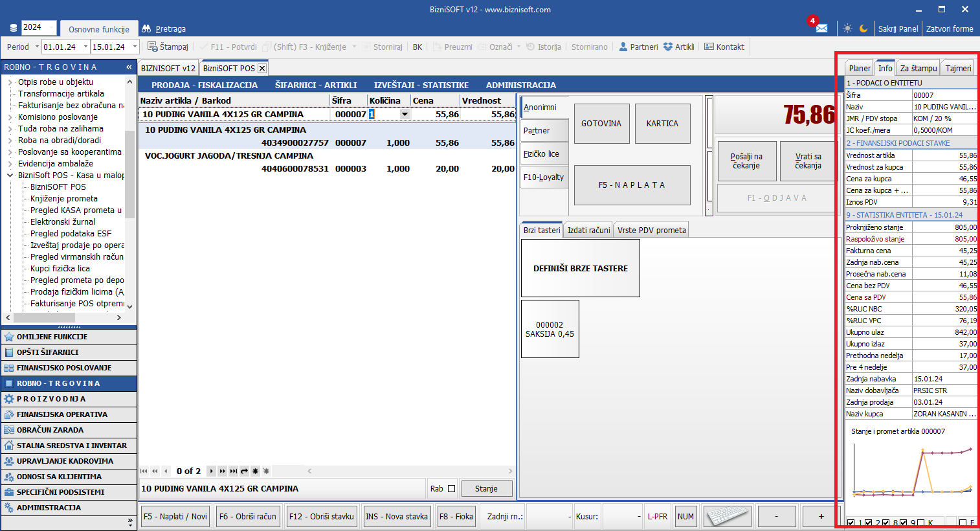This screenshot has width=980, height=531.
Task: Collapse the ROBNO - TRGOVINA side panel
Action: pyautogui.click(x=129, y=67)
